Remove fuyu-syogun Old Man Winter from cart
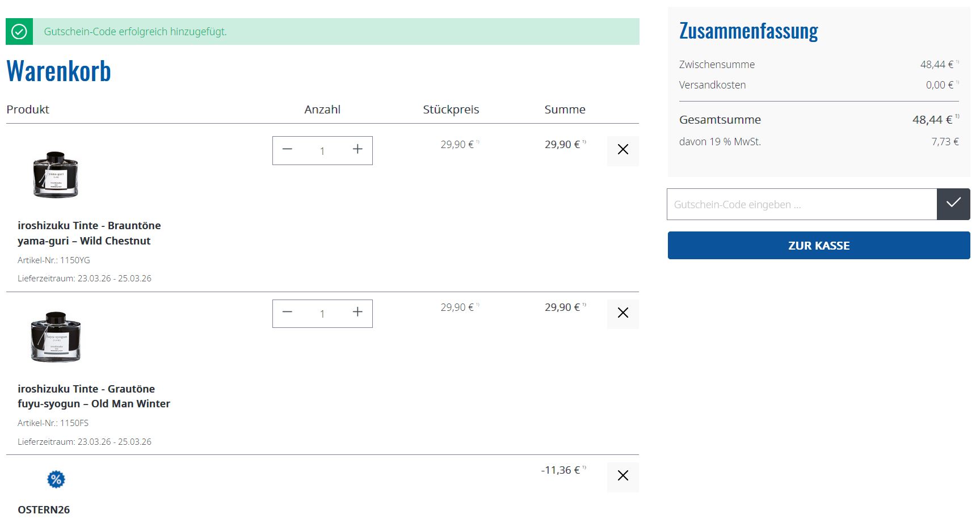The width and height of the screenshot is (980, 527). (x=623, y=313)
